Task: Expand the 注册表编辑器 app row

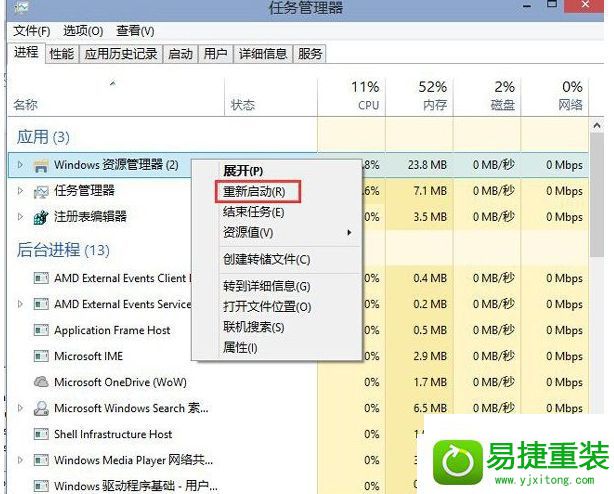Action: click(20, 216)
